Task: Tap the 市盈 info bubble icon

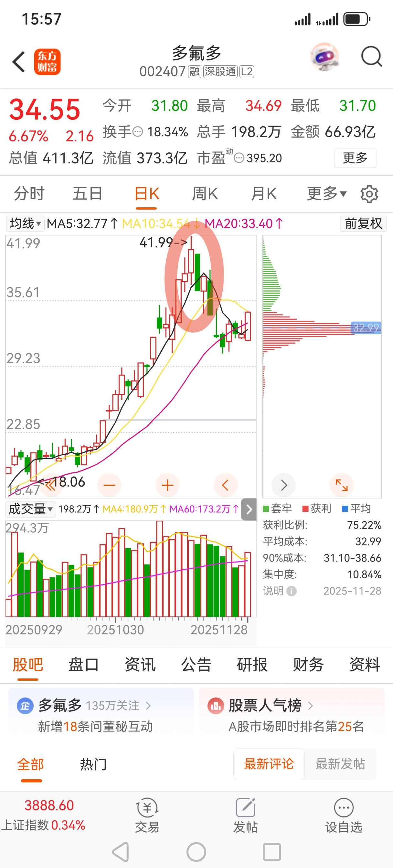Action: [x=239, y=158]
